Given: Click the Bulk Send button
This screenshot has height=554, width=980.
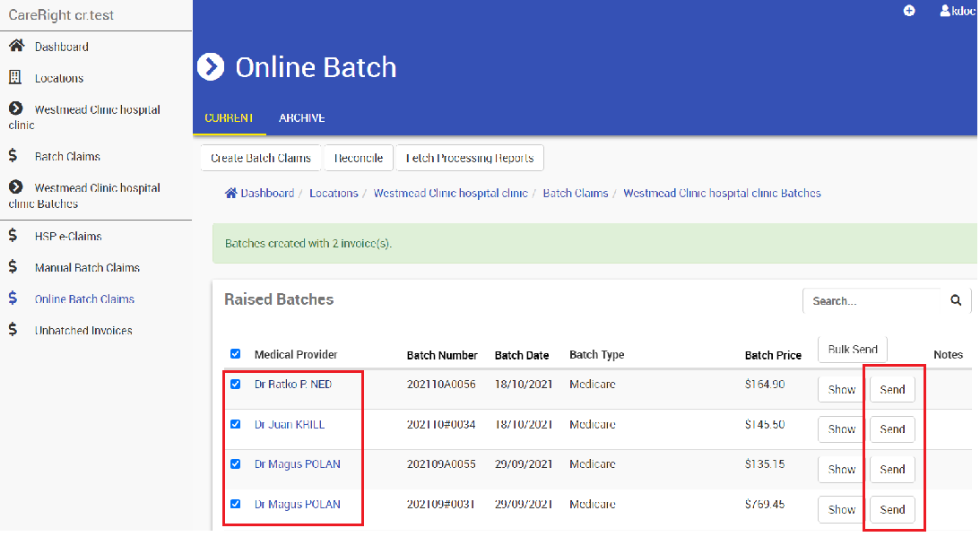Looking at the screenshot, I should [x=852, y=350].
